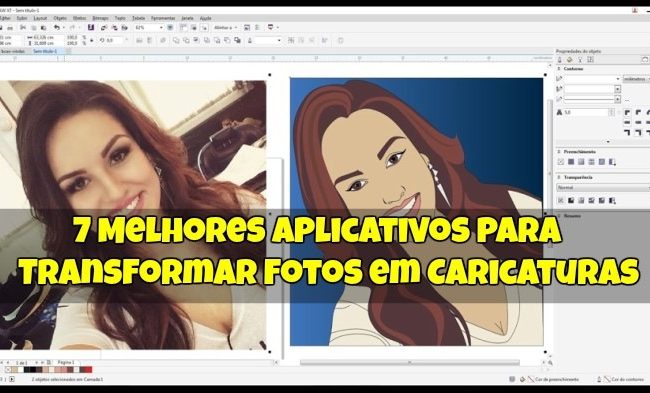Toggle the show grid icon

coord(194,27)
